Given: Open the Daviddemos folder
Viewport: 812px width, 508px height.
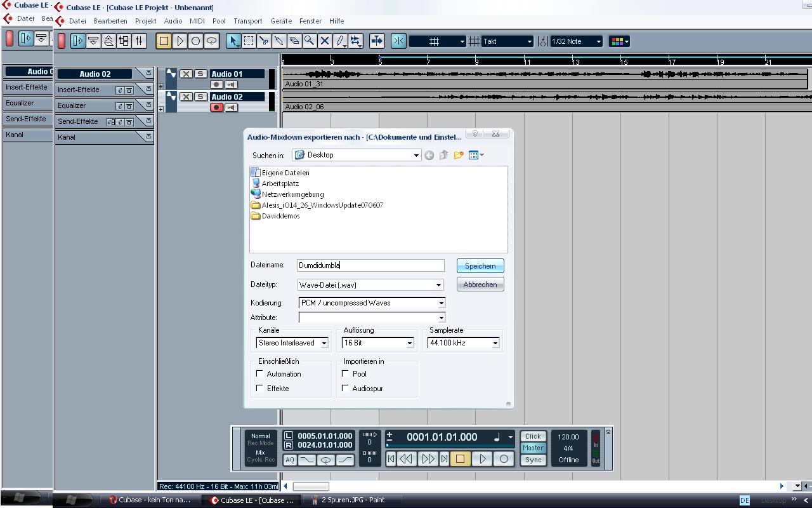Looking at the screenshot, I should click(x=275, y=216).
